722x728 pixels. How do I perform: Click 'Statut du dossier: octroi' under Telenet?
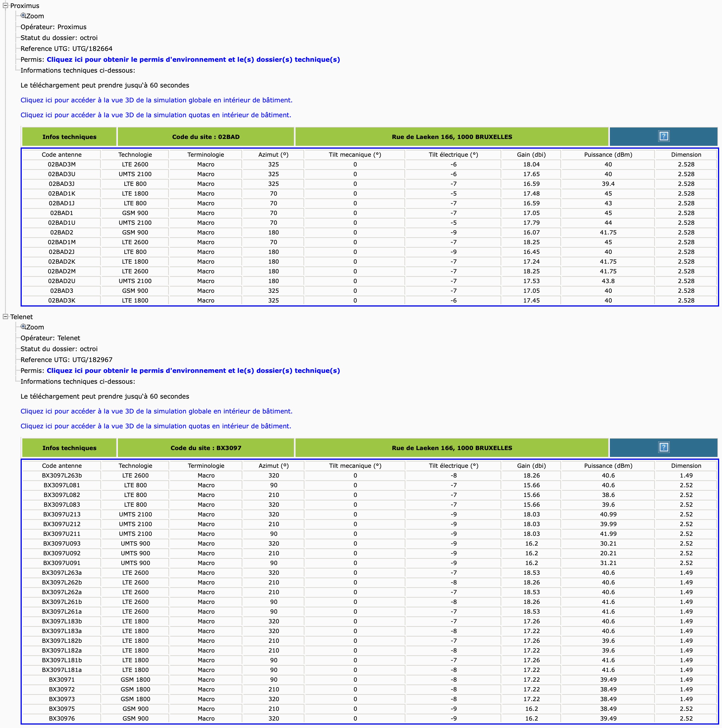(59, 349)
